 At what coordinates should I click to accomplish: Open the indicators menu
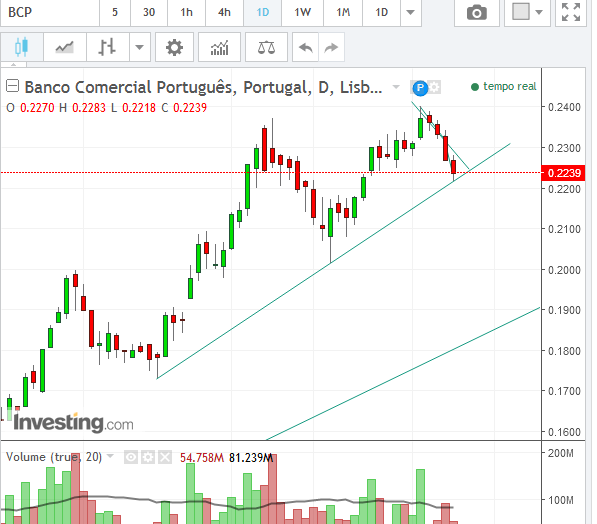pos(220,47)
